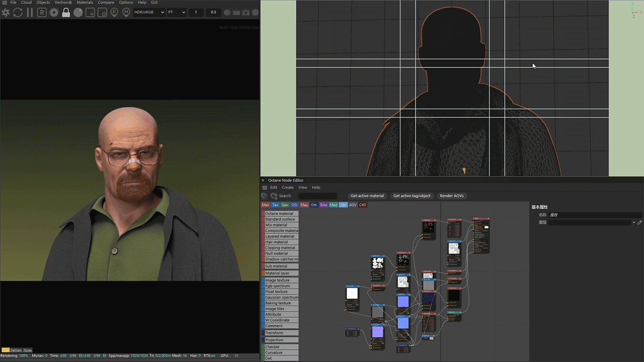Select Image texture in node list

(281, 281)
